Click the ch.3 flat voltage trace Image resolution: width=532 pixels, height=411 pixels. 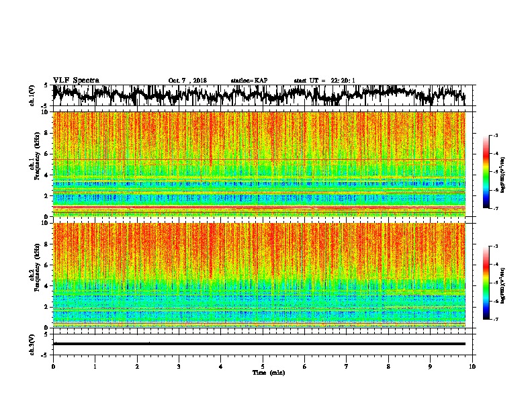pos(259,344)
